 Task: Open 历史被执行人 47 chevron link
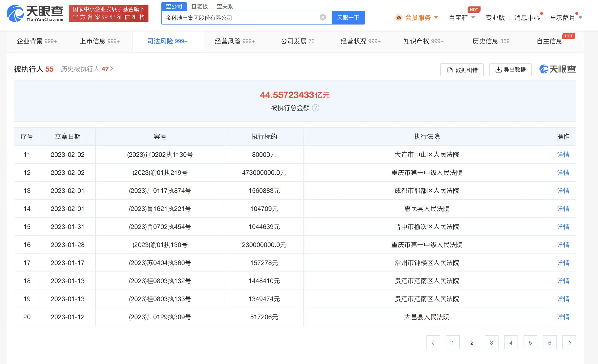[87, 69]
